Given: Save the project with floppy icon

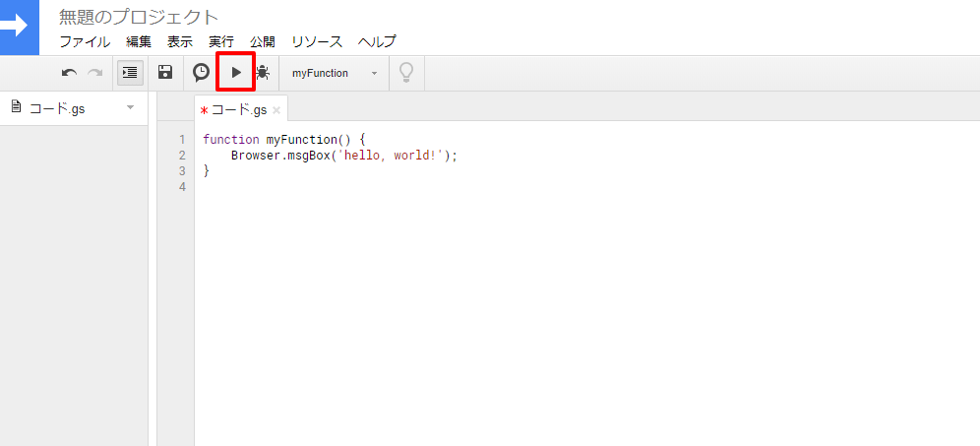Looking at the screenshot, I should tap(165, 73).
